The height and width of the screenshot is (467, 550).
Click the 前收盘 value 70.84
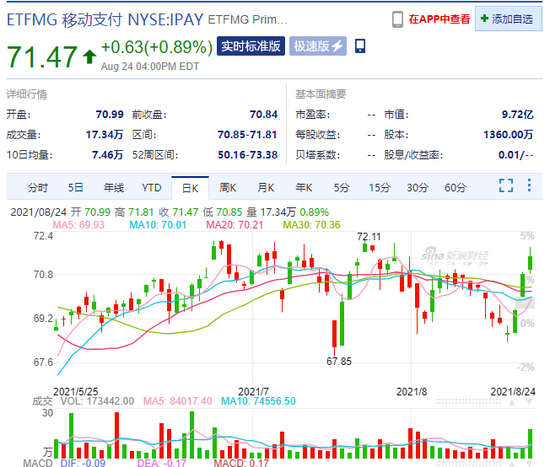[263, 114]
